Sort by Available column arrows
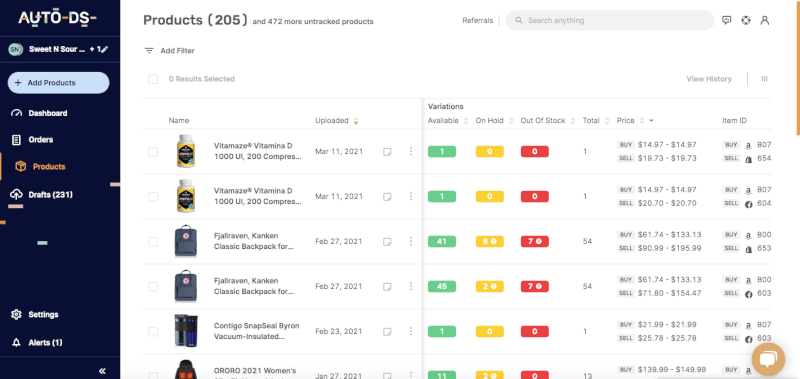 tap(465, 121)
